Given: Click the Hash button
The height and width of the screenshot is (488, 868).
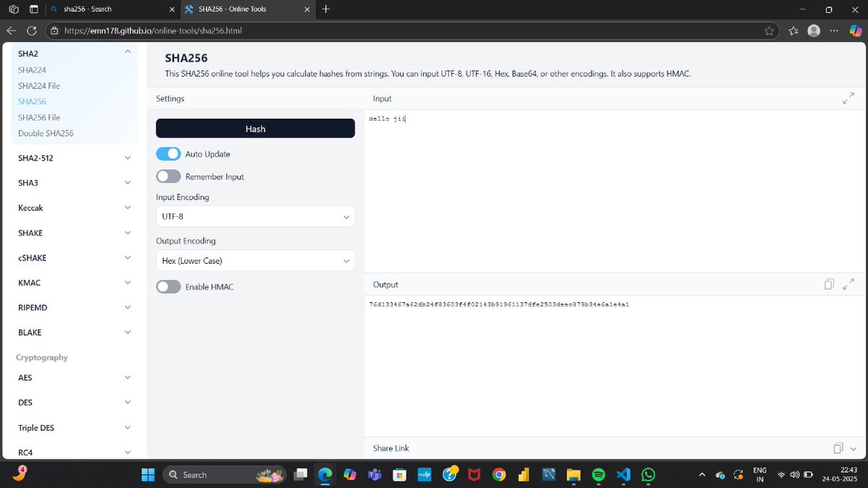Looking at the screenshot, I should tap(255, 129).
